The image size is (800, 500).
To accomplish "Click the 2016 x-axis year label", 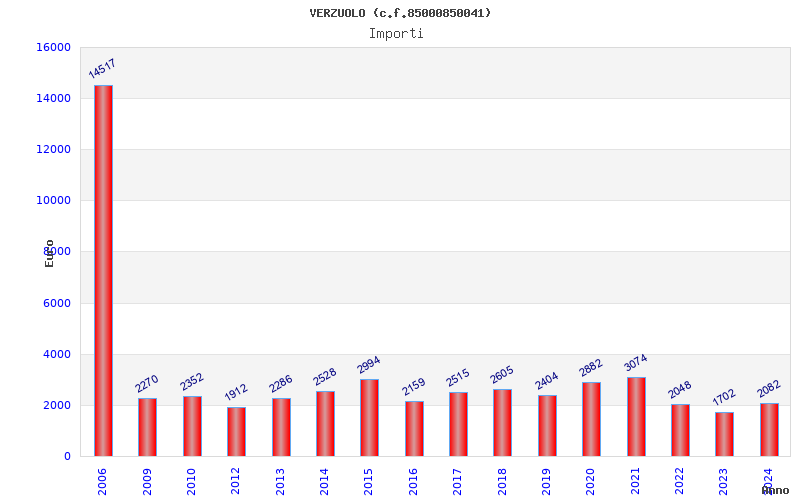I will coord(413,482).
